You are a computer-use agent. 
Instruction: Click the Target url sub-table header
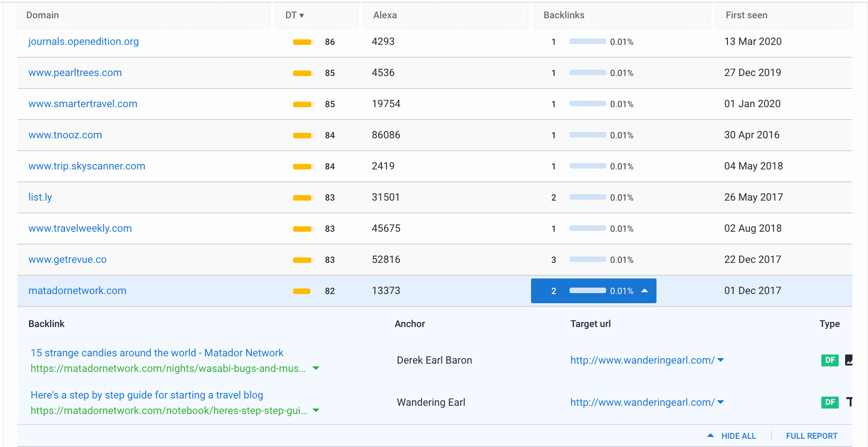(x=591, y=324)
